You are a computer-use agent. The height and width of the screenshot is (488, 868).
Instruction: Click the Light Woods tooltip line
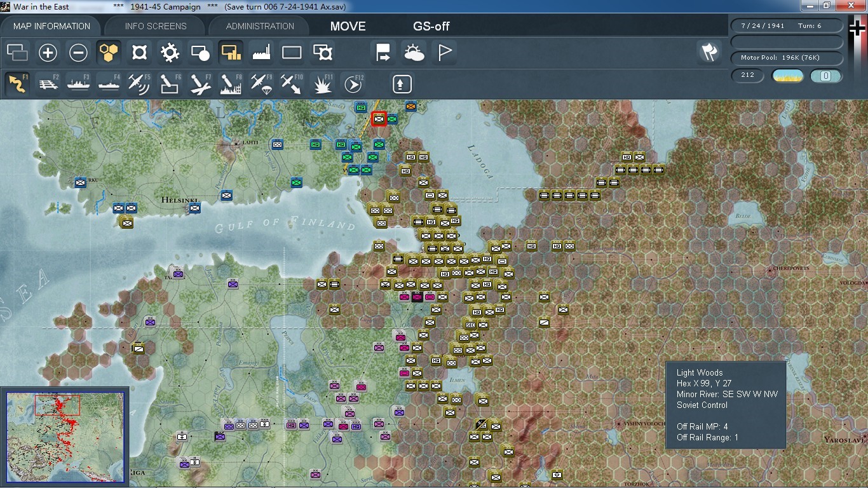(700, 372)
